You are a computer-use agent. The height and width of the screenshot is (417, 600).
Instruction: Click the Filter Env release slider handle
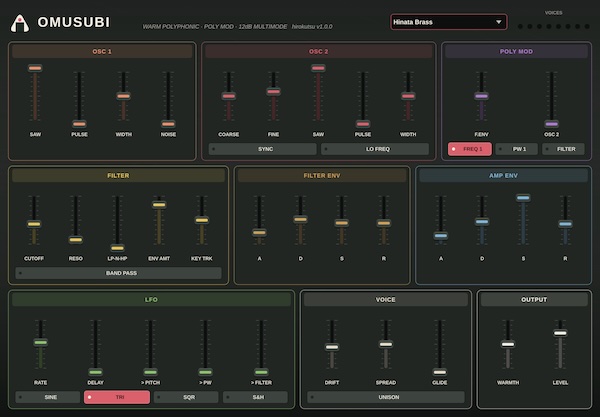(x=383, y=223)
